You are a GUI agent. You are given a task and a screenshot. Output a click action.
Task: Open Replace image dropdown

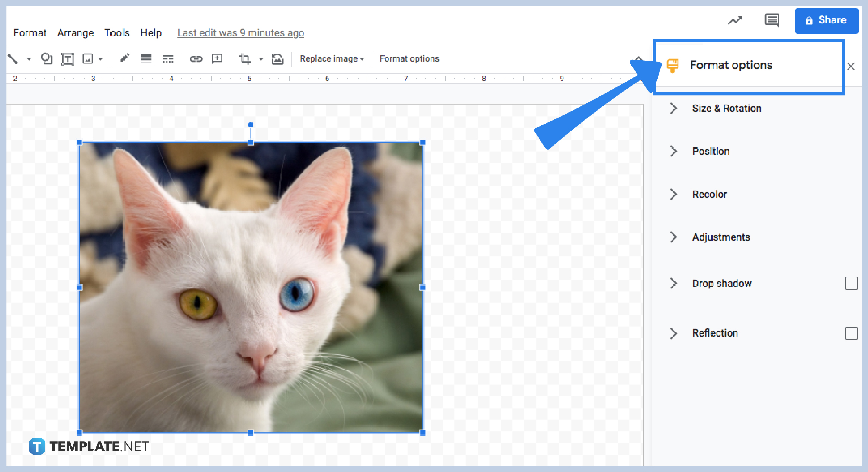tap(331, 58)
